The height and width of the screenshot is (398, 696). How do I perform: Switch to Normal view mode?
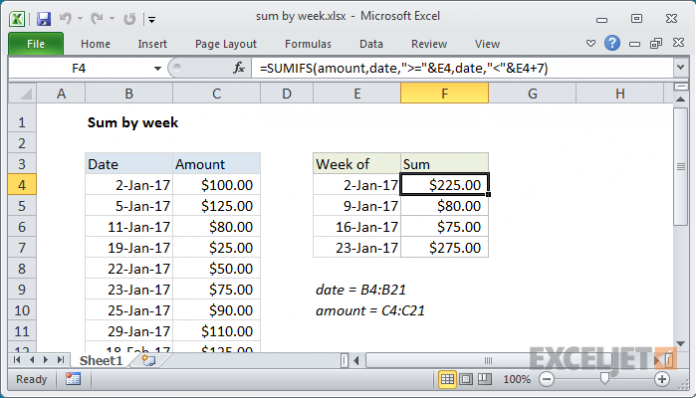coord(447,379)
